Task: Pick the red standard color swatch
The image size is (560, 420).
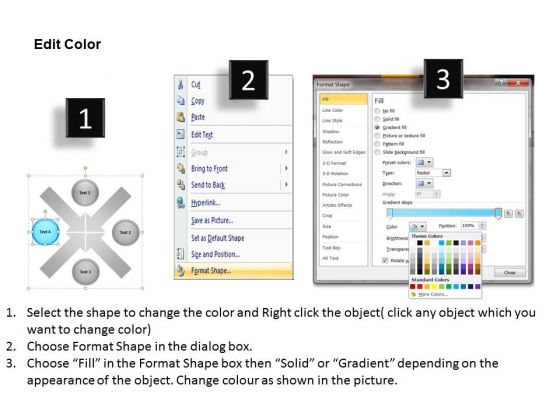Action: coord(420,286)
